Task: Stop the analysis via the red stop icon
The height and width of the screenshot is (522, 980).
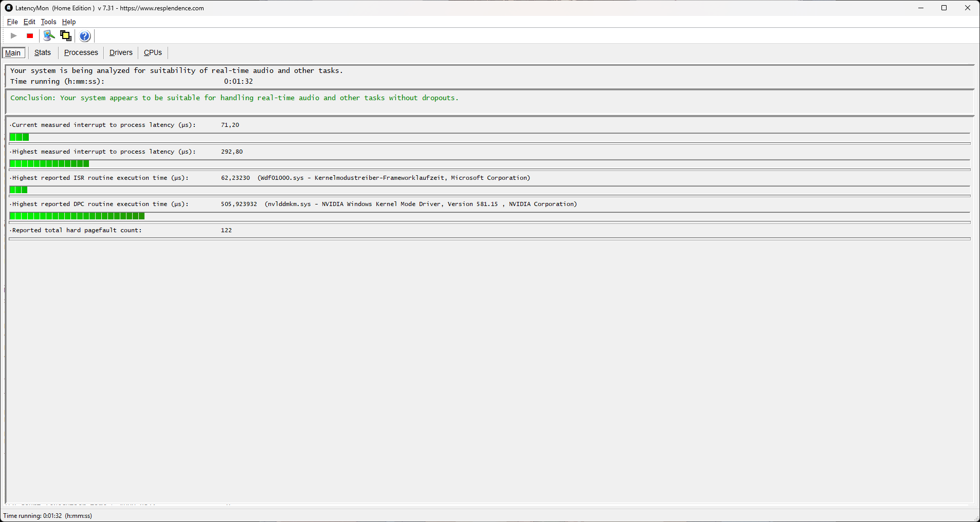Action: [30, 36]
